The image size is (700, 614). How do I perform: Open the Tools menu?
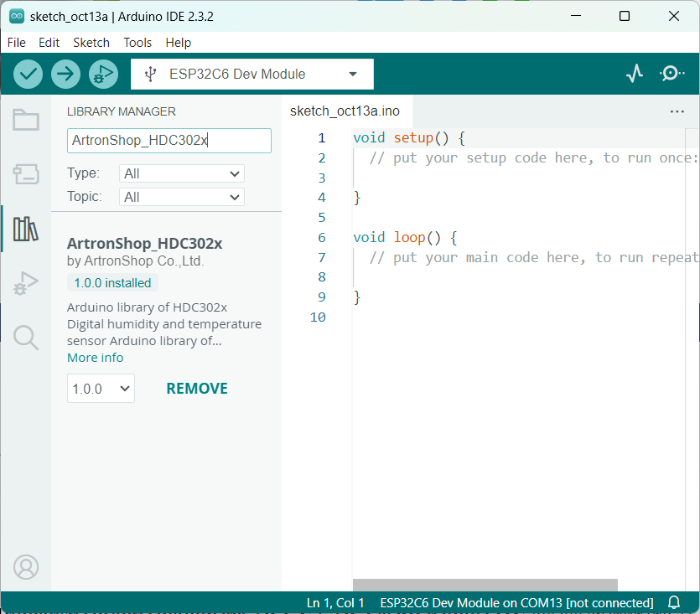(x=137, y=43)
